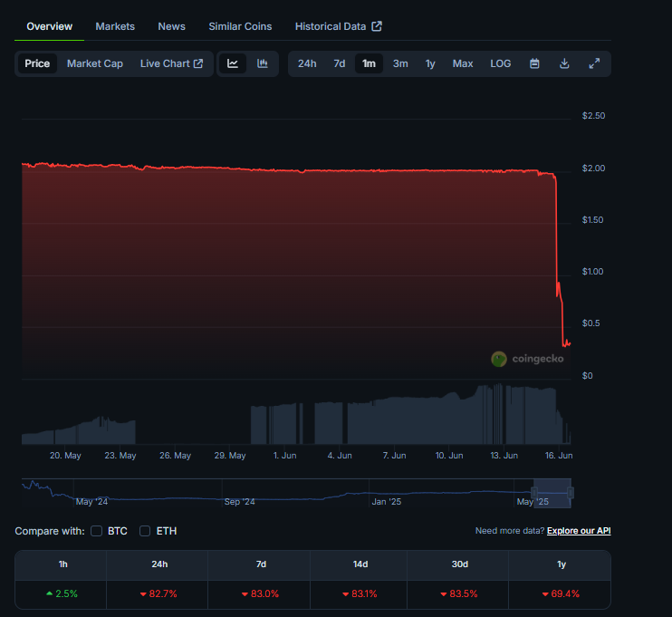Select the 24h time range

(307, 63)
